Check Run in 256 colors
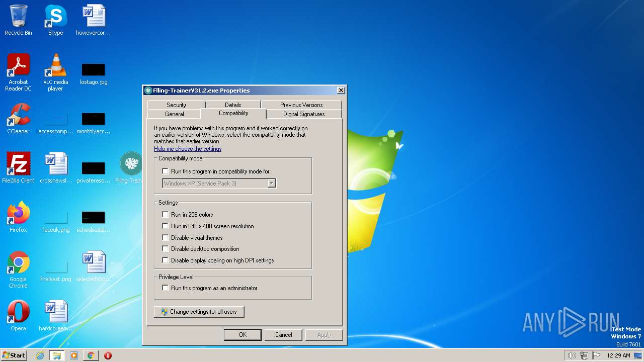The height and width of the screenshot is (362, 644). coord(165,215)
